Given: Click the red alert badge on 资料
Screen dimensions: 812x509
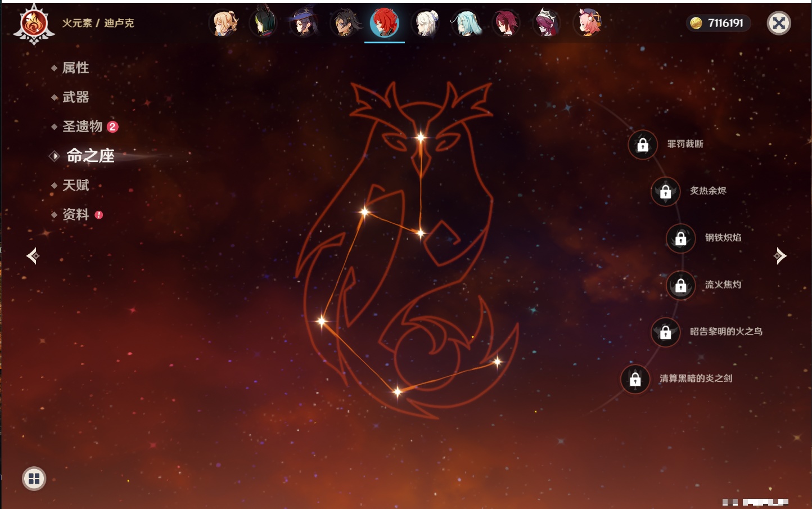Looking at the screenshot, I should [x=99, y=215].
